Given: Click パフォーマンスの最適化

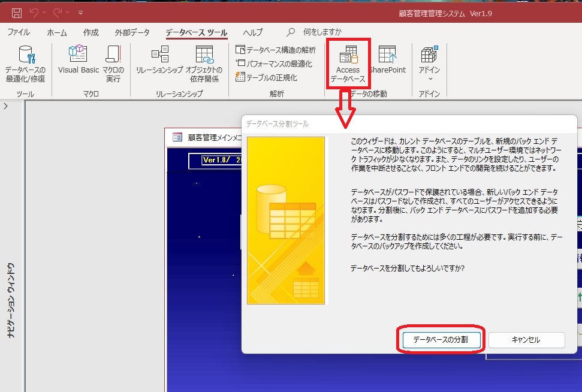Looking at the screenshot, I should point(274,64).
